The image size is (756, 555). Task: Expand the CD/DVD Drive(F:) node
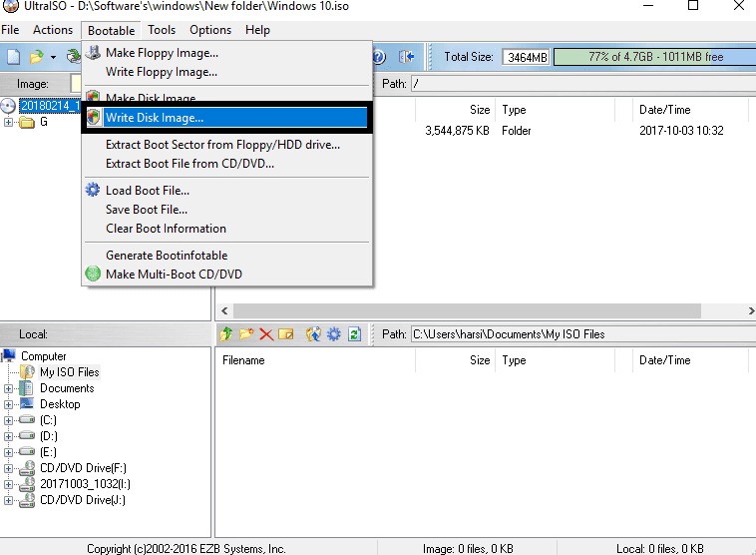click(8, 468)
